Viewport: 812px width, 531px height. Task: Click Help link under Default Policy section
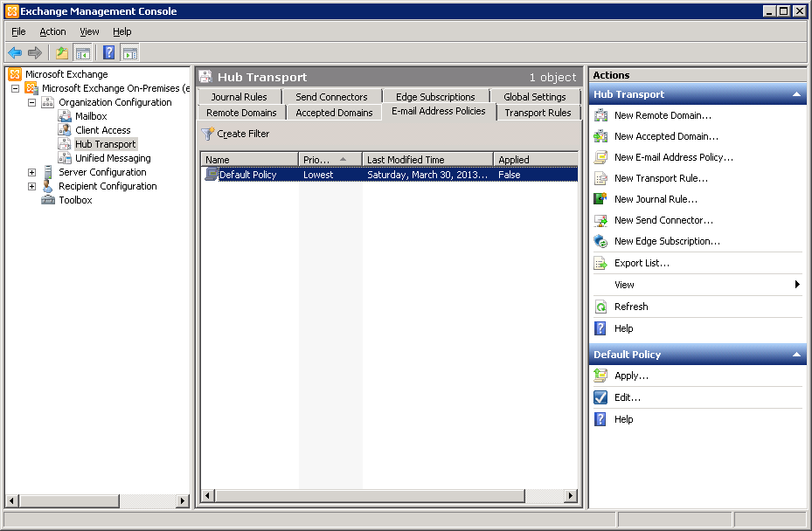(623, 419)
